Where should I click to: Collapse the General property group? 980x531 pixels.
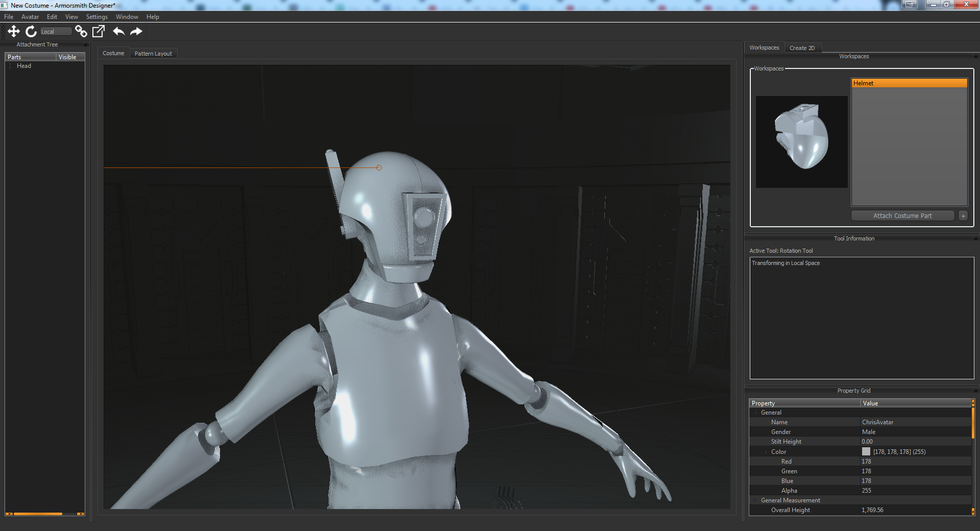point(755,413)
